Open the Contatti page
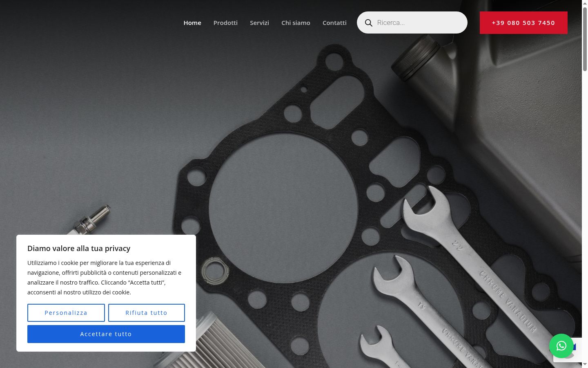The image size is (588, 368). [x=334, y=23]
